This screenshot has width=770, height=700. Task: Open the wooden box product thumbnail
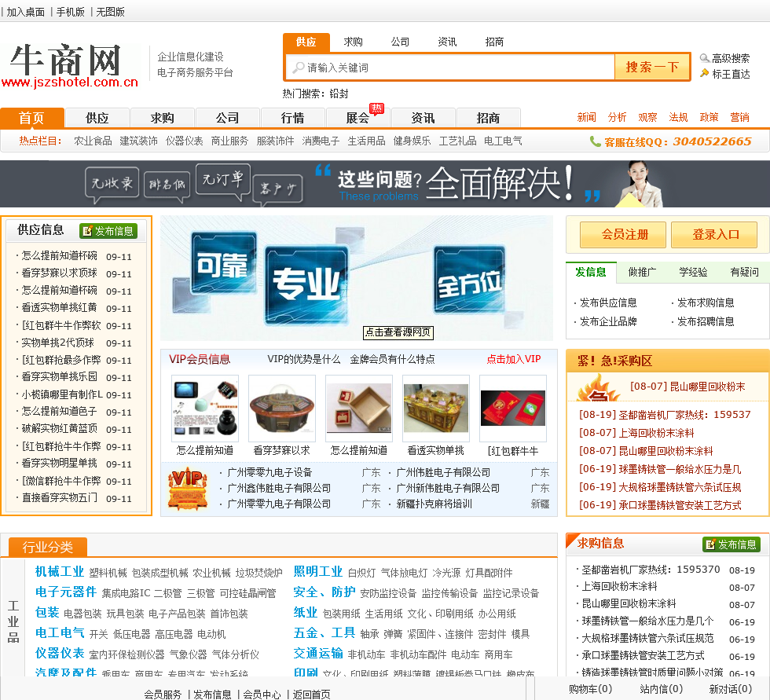point(359,409)
